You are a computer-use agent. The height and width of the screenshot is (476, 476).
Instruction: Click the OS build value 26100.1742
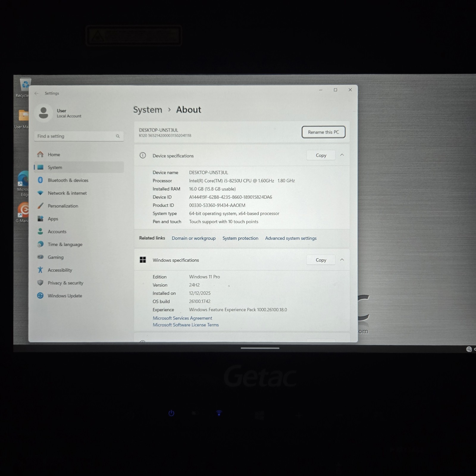click(x=200, y=301)
